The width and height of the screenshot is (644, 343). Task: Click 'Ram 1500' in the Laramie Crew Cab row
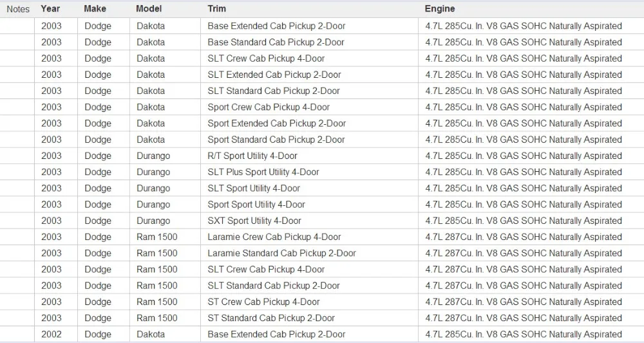click(x=157, y=237)
